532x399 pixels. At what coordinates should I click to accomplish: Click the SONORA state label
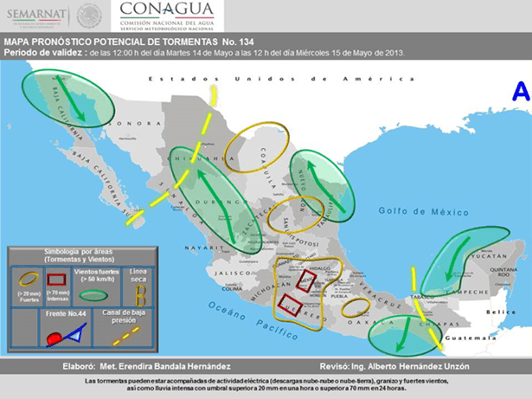pyautogui.click(x=135, y=124)
